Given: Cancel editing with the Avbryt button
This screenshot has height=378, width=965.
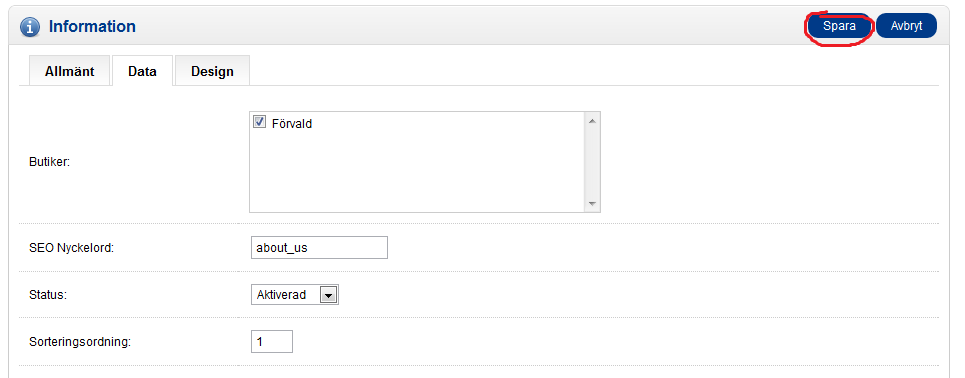Looking at the screenshot, I should 906,26.
